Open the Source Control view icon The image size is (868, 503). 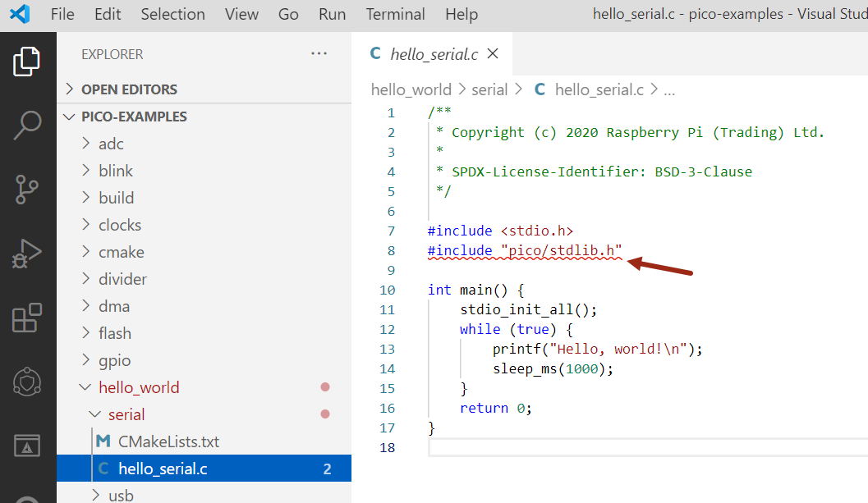point(27,190)
